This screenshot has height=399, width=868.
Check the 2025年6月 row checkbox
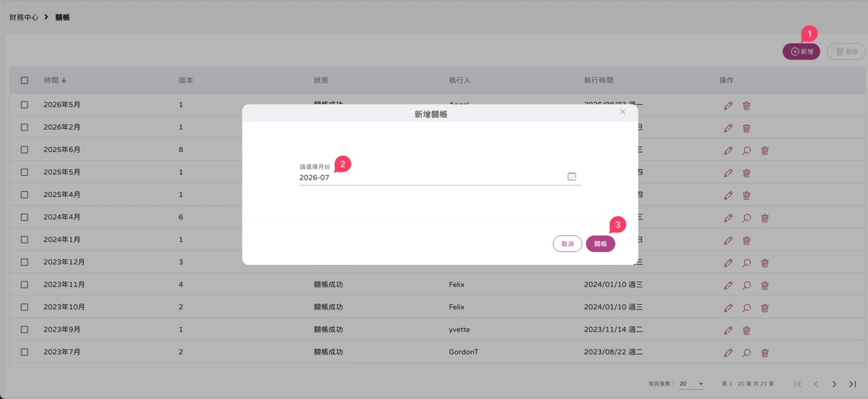tap(25, 150)
